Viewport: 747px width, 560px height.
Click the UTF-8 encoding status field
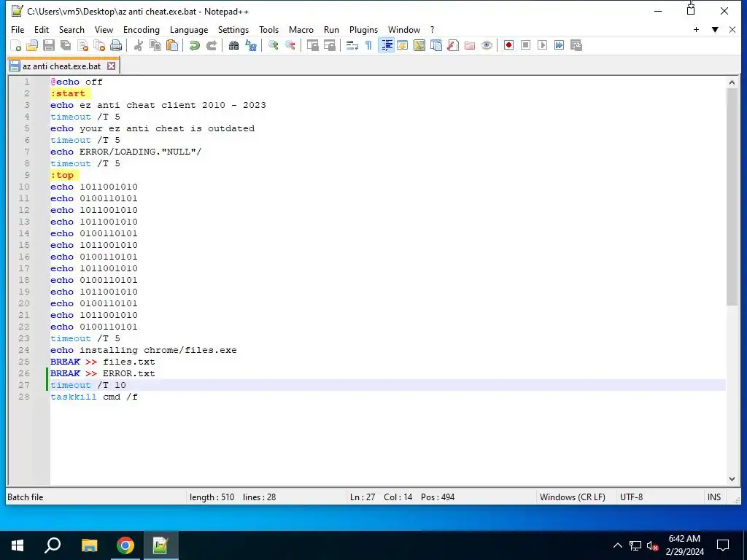pos(631,497)
